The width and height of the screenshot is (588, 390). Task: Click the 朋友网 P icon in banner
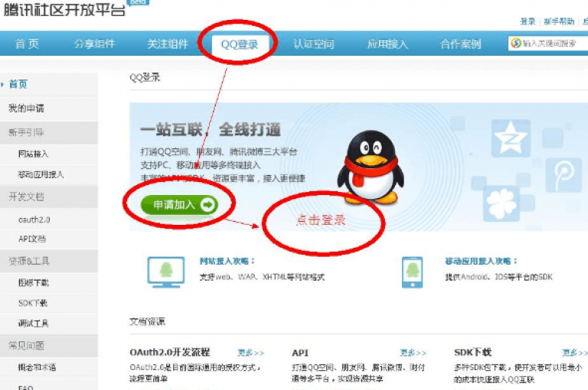(563, 175)
